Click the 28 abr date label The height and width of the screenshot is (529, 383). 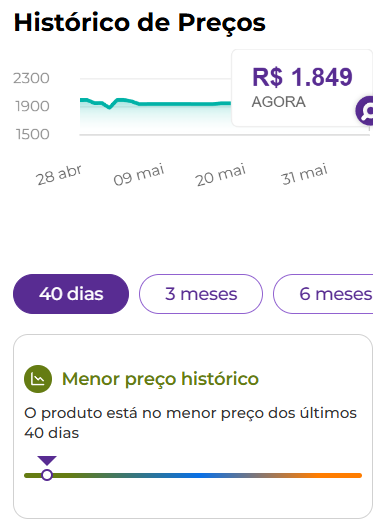pos(59,175)
